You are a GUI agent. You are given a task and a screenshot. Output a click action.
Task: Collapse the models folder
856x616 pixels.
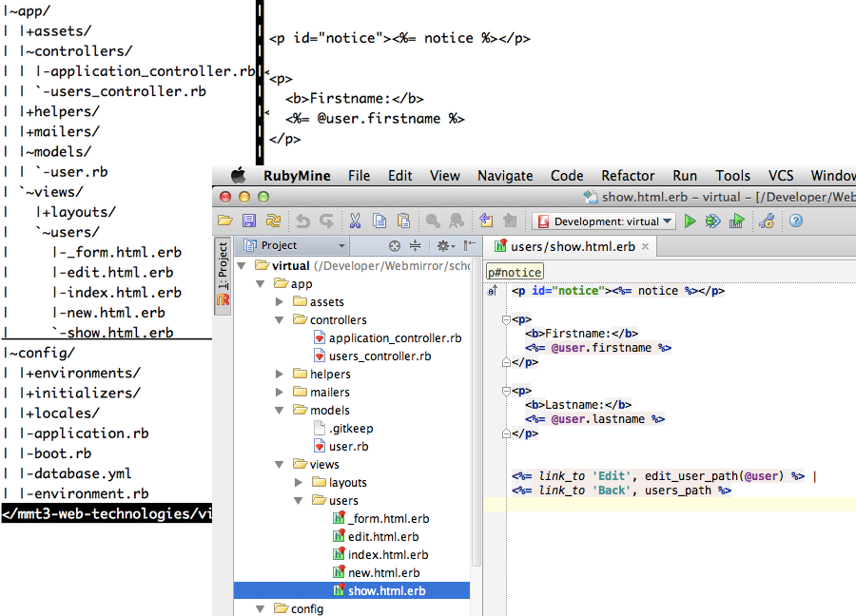[279, 411]
